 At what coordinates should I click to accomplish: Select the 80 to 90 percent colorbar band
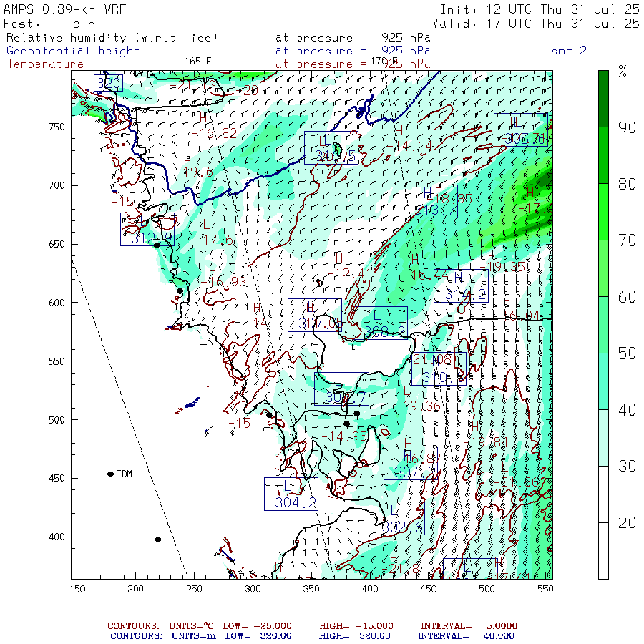coord(603,155)
